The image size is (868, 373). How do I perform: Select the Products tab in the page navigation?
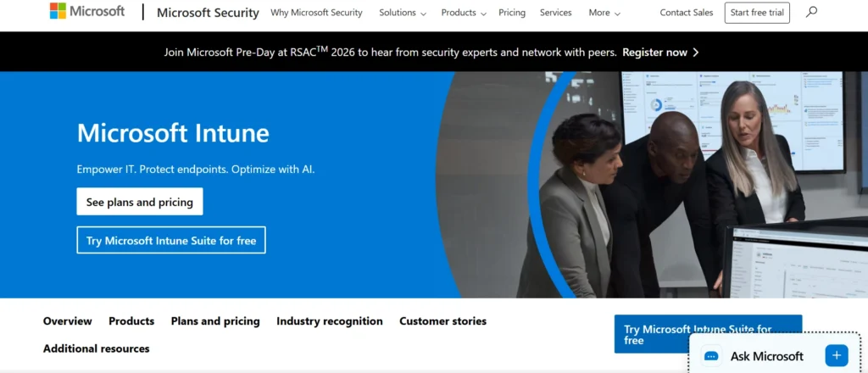point(131,321)
